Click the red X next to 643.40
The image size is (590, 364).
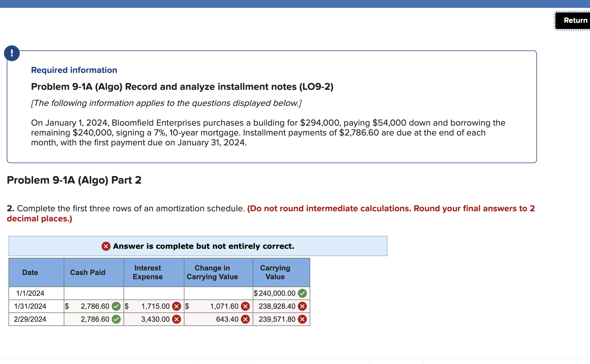(245, 319)
